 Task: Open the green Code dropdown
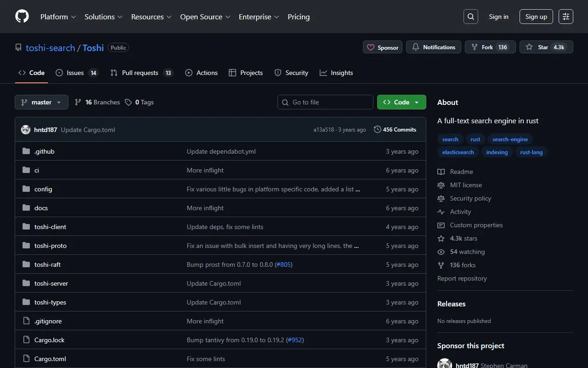[x=401, y=102]
